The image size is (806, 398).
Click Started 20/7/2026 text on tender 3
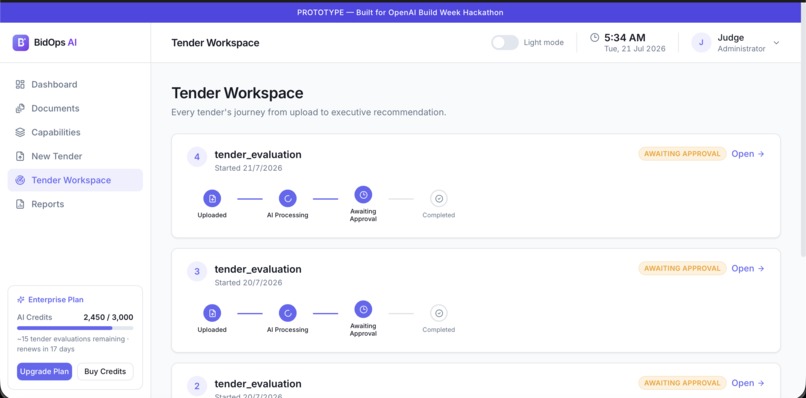pyautogui.click(x=248, y=283)
